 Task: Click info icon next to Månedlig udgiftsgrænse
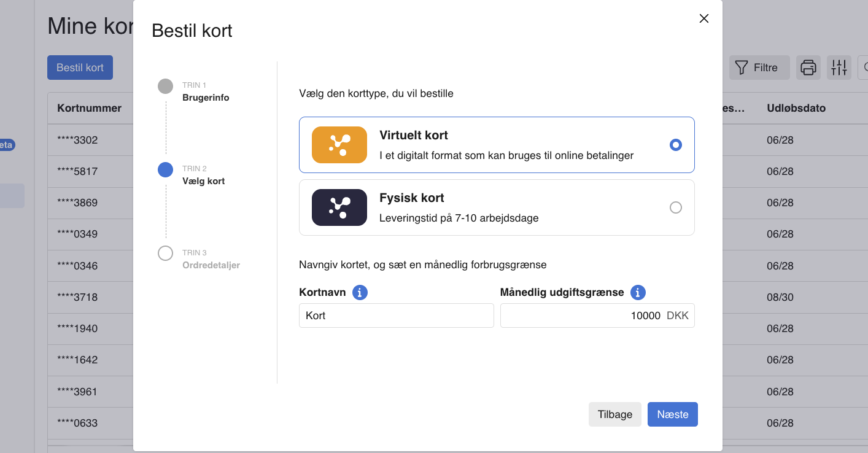tap(638, 292)
